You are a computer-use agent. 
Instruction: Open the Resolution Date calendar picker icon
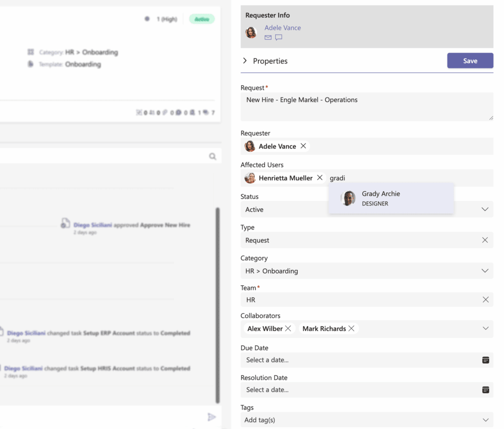(x=486, y=390)
